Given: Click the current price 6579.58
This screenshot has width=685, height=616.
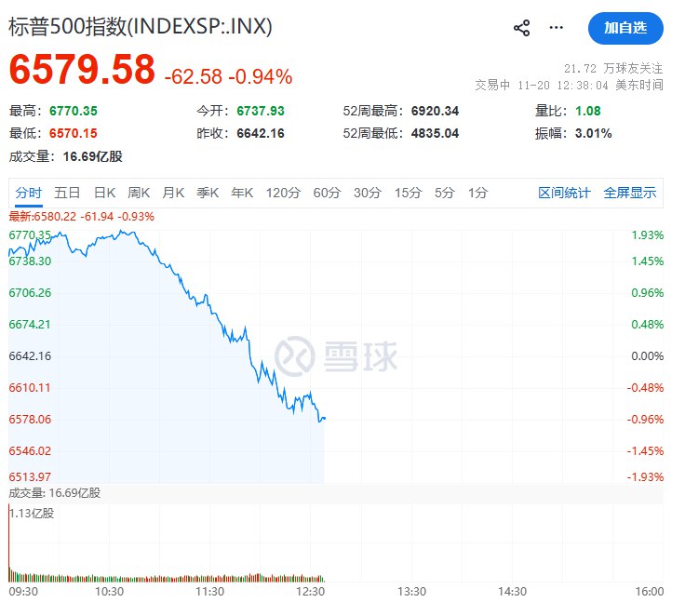Looking at the screenshot, I should [x=82, y=69].
